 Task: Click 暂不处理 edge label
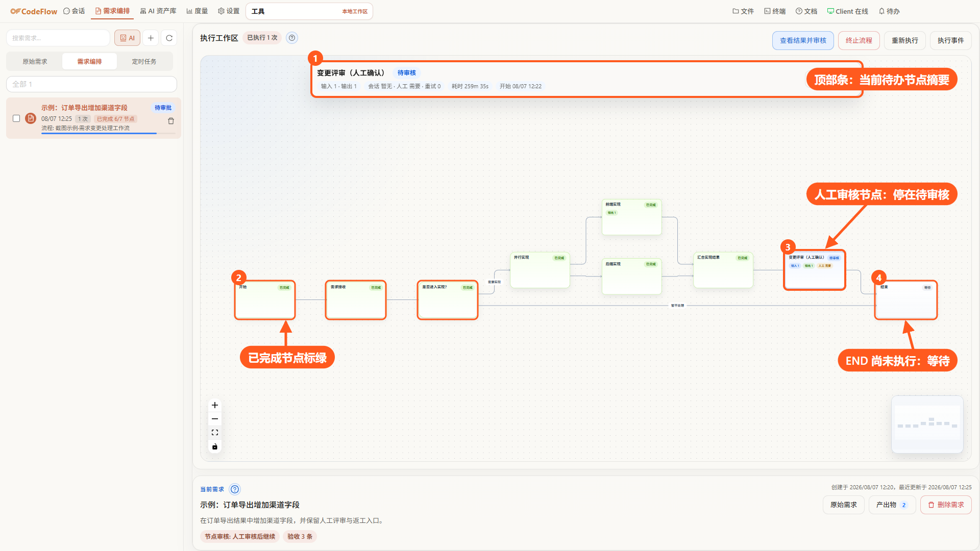[x=677, y=306]
